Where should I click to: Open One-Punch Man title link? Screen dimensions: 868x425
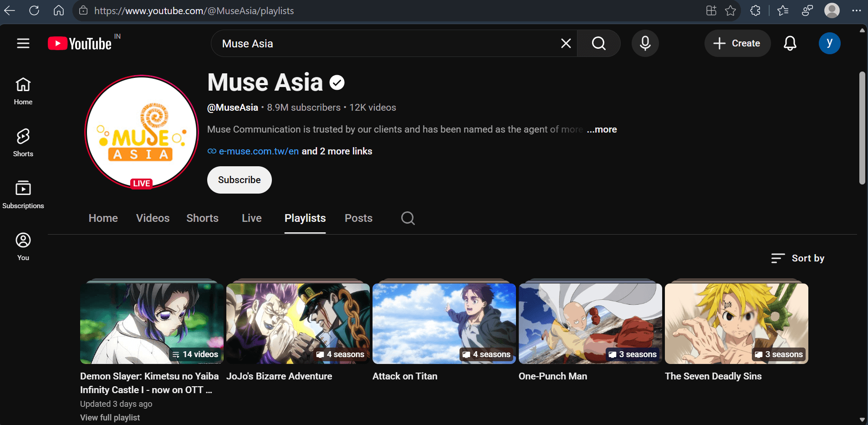(x=553, y=376)
